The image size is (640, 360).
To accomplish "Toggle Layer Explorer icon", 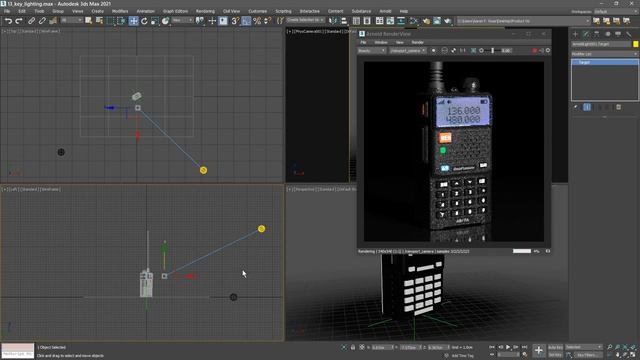I will pyautogui.click(x=367, y=21).
